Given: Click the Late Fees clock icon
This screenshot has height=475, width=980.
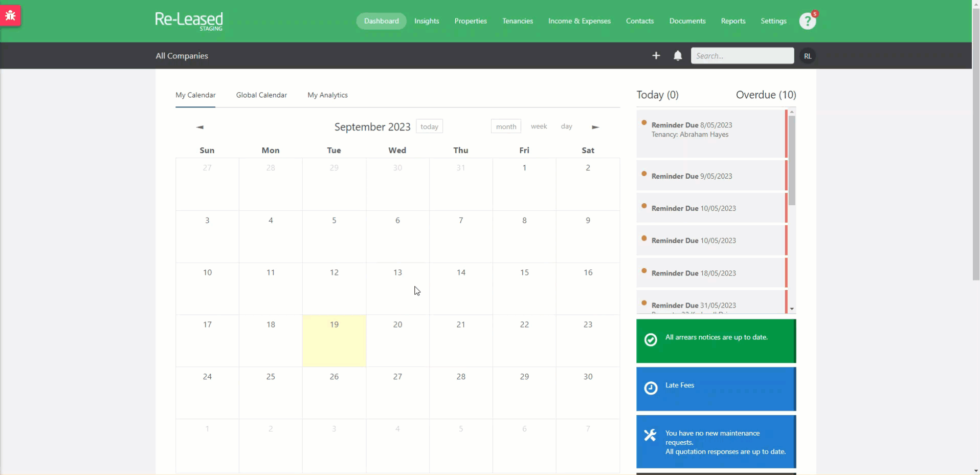Looking at the screenshot, I should 651,388.
